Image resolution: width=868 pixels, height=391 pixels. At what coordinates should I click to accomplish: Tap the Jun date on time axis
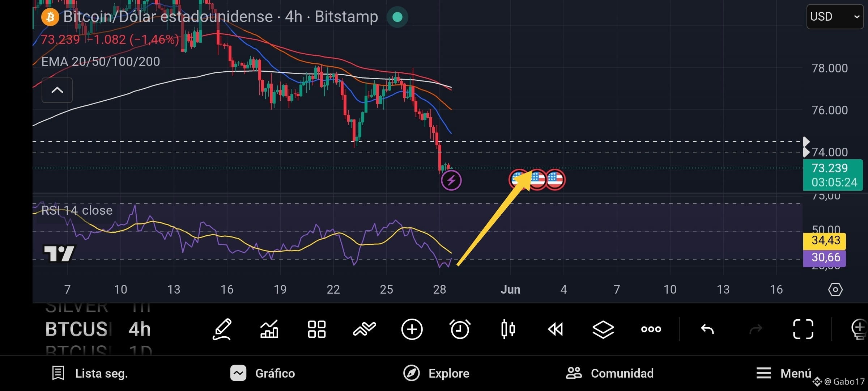point(510,290)
